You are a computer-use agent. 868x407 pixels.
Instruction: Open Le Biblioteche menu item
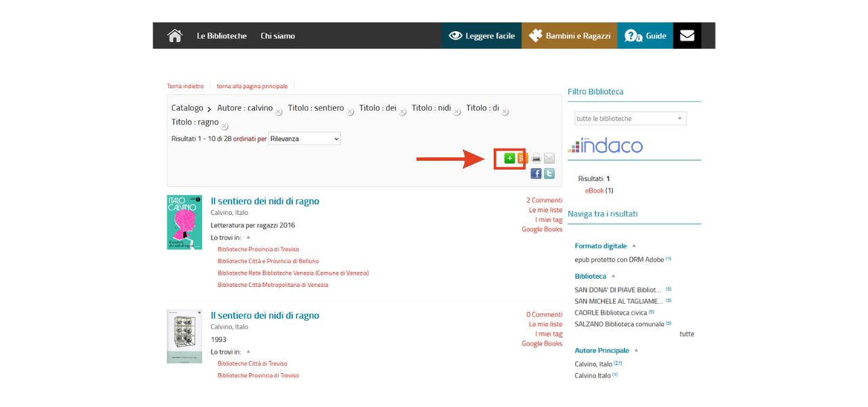click(222, 36)
